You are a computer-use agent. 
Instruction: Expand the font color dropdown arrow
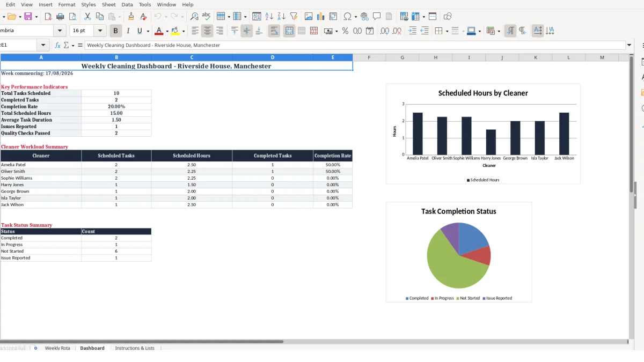click(167, 31)
